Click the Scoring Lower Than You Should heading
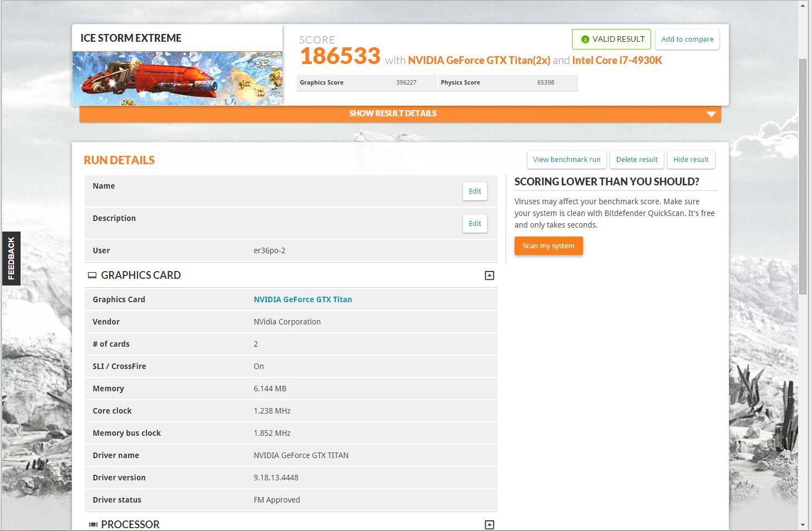Screen dimensions: 812x531 coord(606,182)
